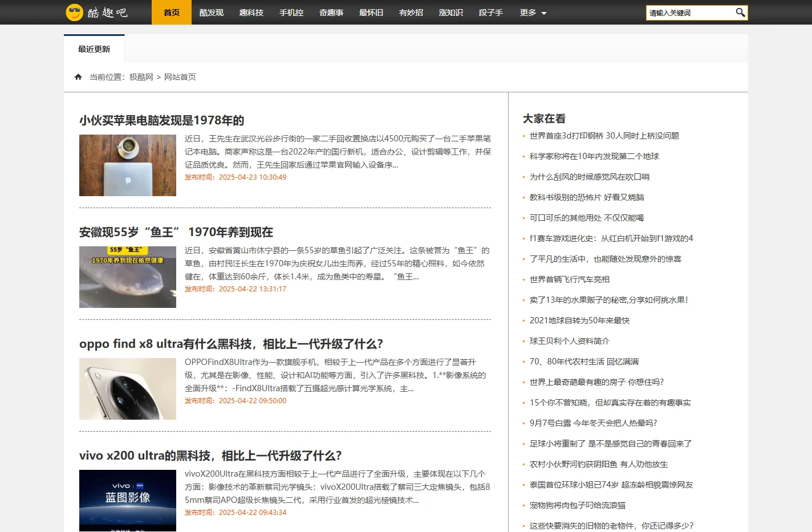Open f1赛车游戏进化史 sidebar link

(611, 238)
